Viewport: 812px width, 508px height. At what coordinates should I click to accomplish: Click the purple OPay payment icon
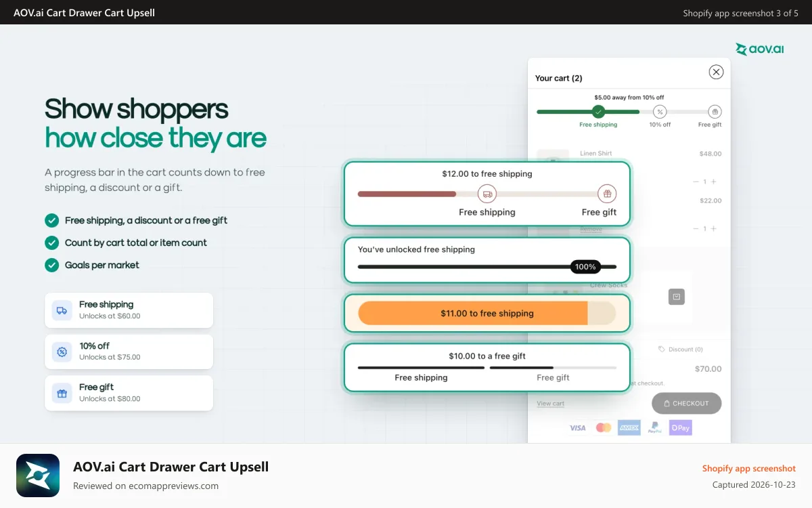click(x=680, y=427)
